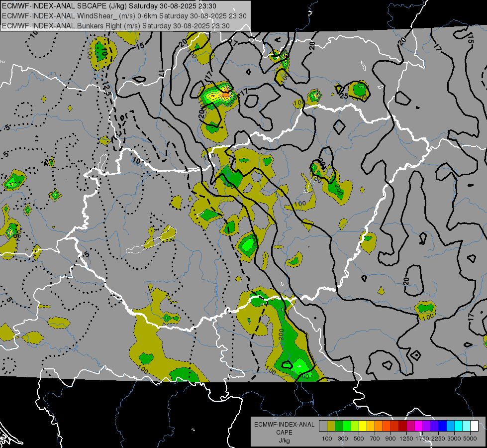This screenshot has height=448, width=487.
Task: Select the pure yellow swatch in the legend
Action: (363, 426)
